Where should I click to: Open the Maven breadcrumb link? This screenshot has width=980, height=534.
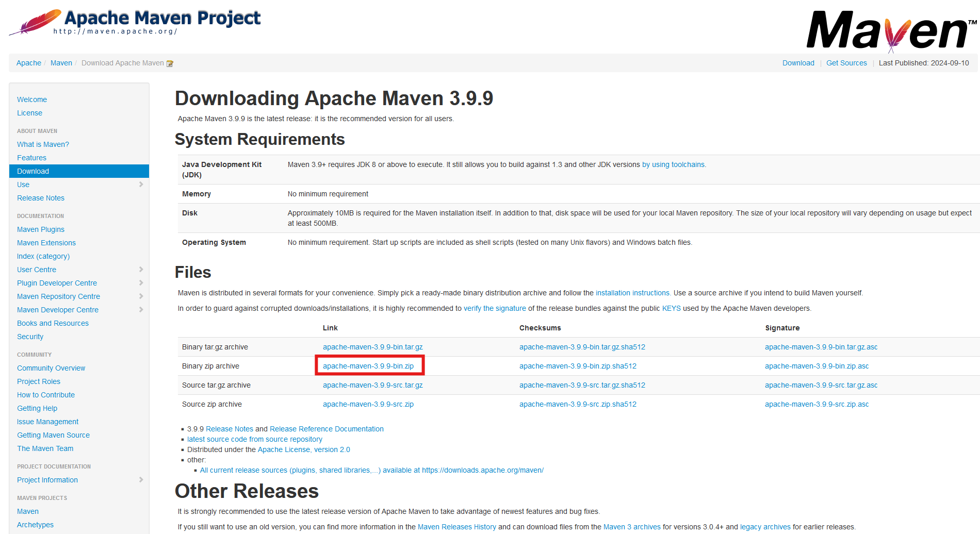coord(61,62)
